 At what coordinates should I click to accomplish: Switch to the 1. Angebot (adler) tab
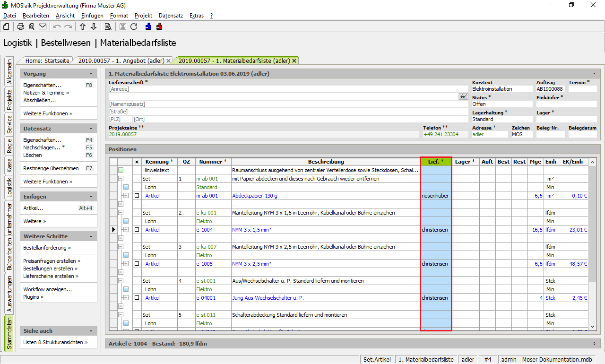coord(121,61)
